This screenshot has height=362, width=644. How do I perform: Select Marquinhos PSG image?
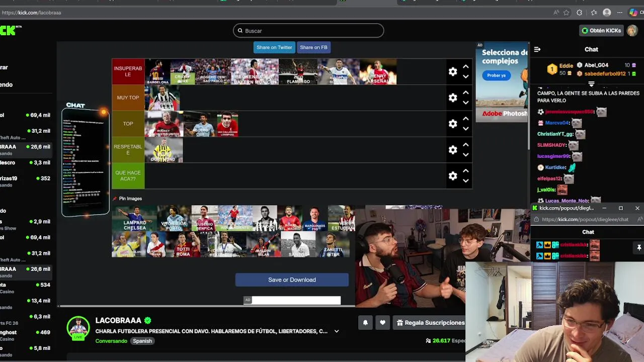(315, 218)
